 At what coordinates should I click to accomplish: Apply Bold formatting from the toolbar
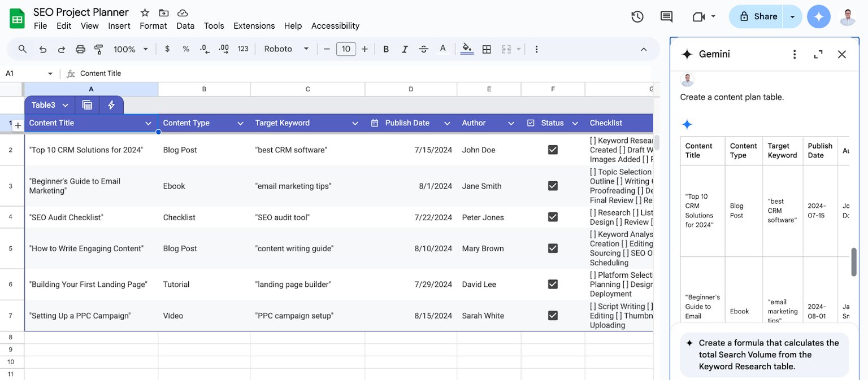386,49
